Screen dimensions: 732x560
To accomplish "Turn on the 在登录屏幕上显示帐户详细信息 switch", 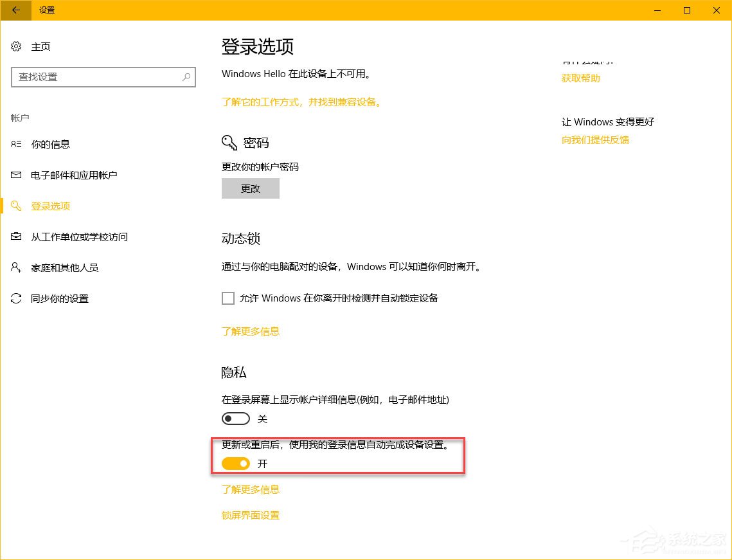I will coord(235,419).
